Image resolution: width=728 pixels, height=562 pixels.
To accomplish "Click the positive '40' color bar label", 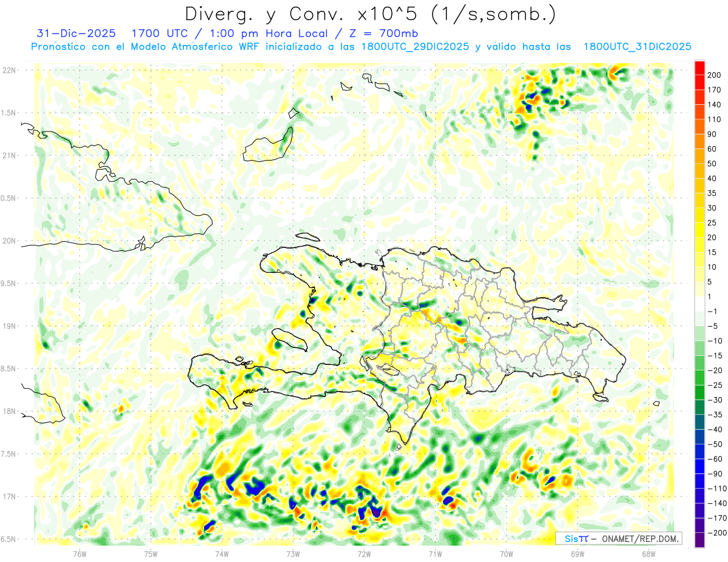I will click(713, 179).
